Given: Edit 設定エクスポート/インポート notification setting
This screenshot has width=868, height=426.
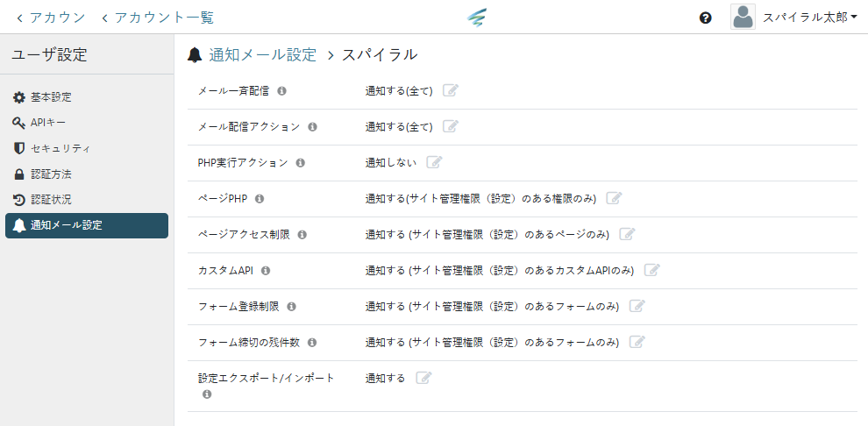Looking at the screenshot, I should click(x=423, y=378).
